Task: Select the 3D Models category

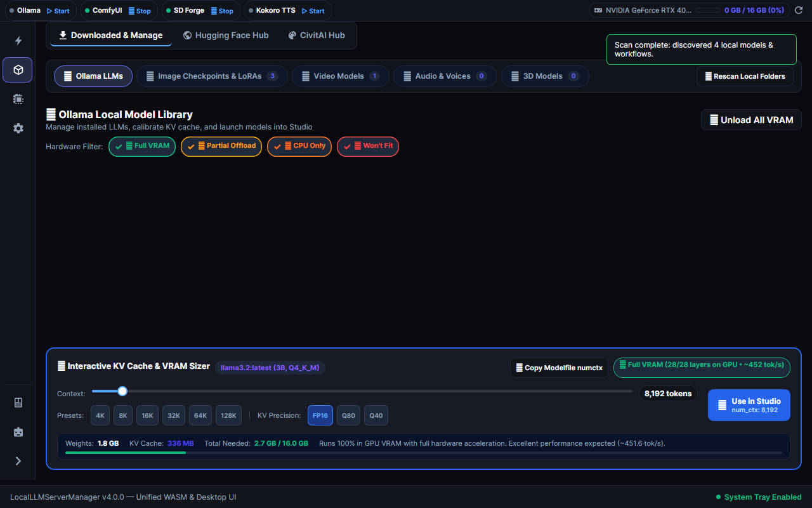Action: pyautogui.click(x=545, y=76)
